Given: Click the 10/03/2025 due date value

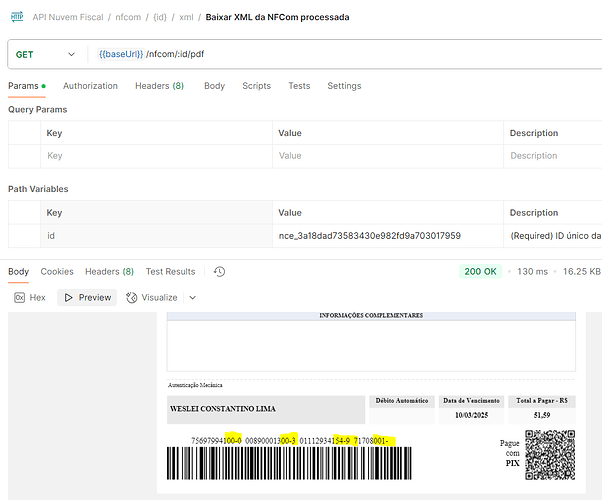Looking at the screenshot, I should click(471, 415).
